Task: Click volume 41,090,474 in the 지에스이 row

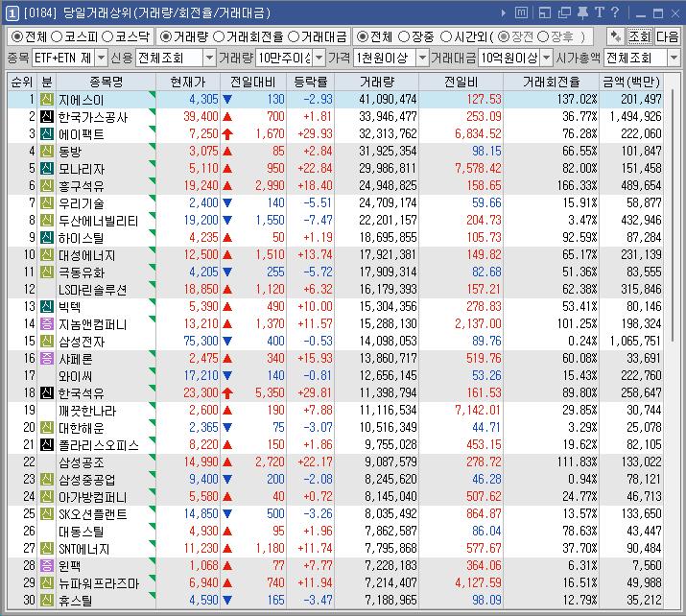Action: coord(388,100)
